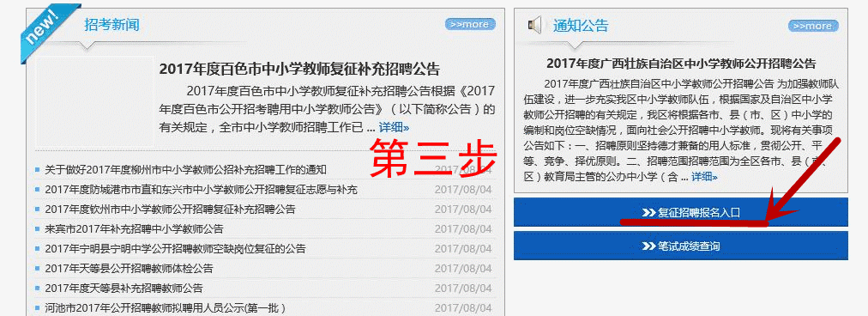Click the 广西壮族自治区 announcement summary paragraph
868x316 pixels.
(x=681, y=131)
